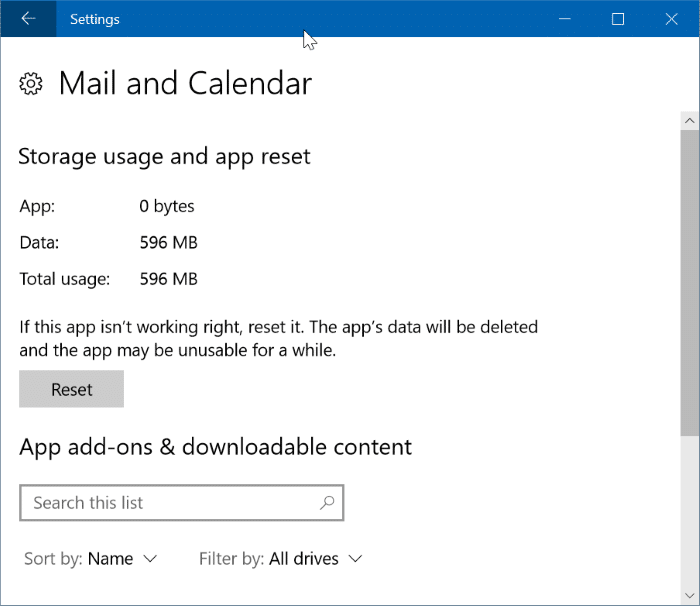Minimize the Settings window
The image size is (700, 606).
coord(565,19)
